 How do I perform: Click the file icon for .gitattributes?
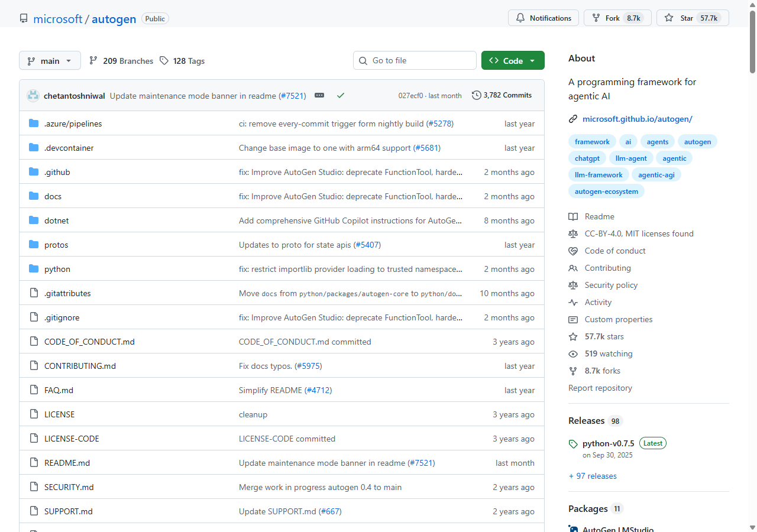pos(34,293)
